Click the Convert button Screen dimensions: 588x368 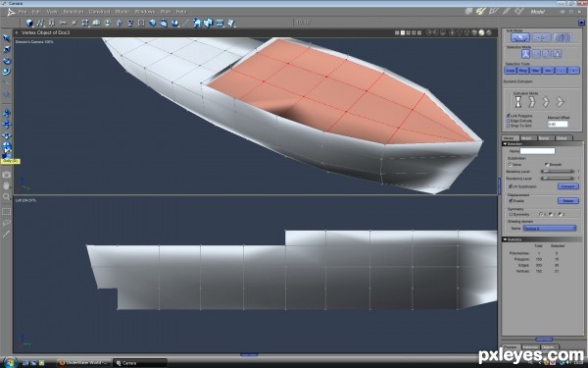568,186
